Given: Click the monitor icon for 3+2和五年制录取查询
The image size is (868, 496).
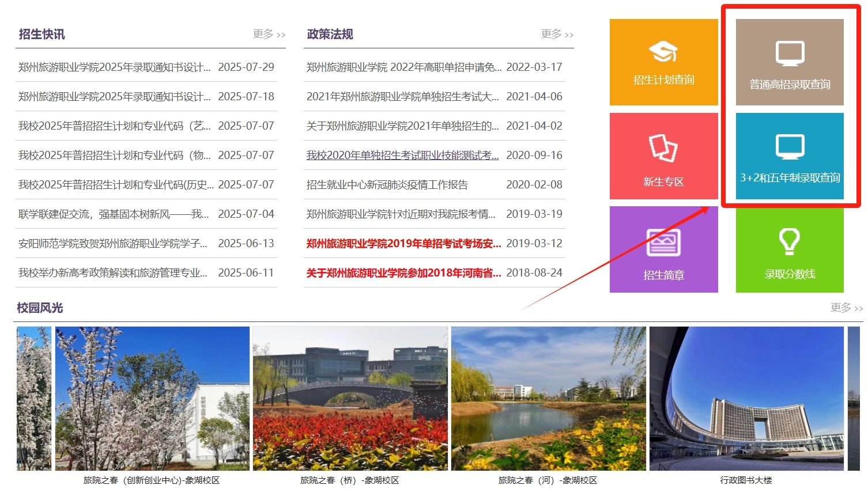Looking at the screenshot, I should click(789, 147).
